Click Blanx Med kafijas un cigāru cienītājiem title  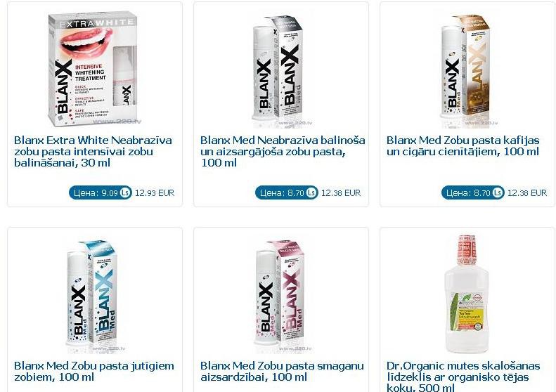(x=463, y=145)
